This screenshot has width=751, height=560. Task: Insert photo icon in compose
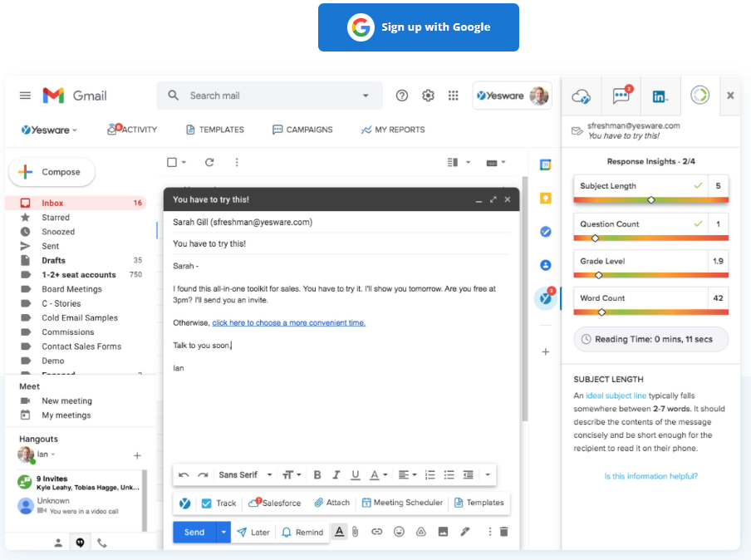(x=443, y=532)
